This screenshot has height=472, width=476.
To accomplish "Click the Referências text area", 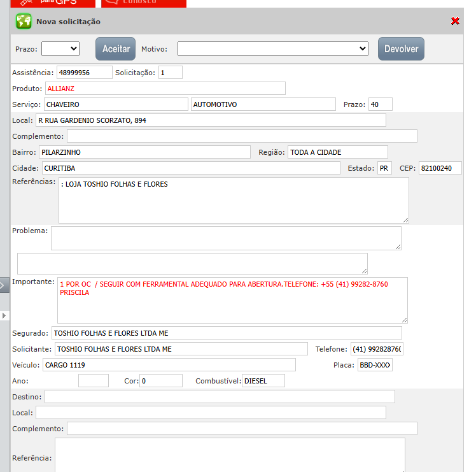I will [234, 200].
